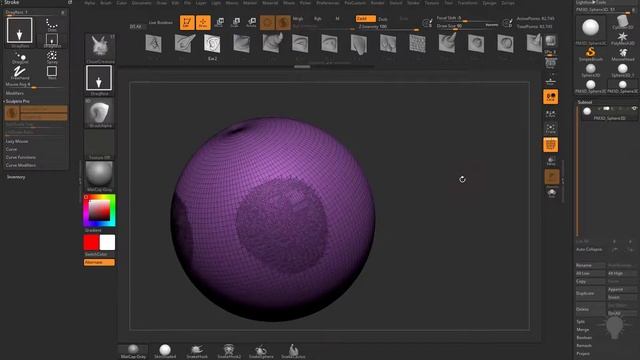Expand the Curve section
Image resolution: width=640 pixels, height=360 pixels.
point(11,149)
